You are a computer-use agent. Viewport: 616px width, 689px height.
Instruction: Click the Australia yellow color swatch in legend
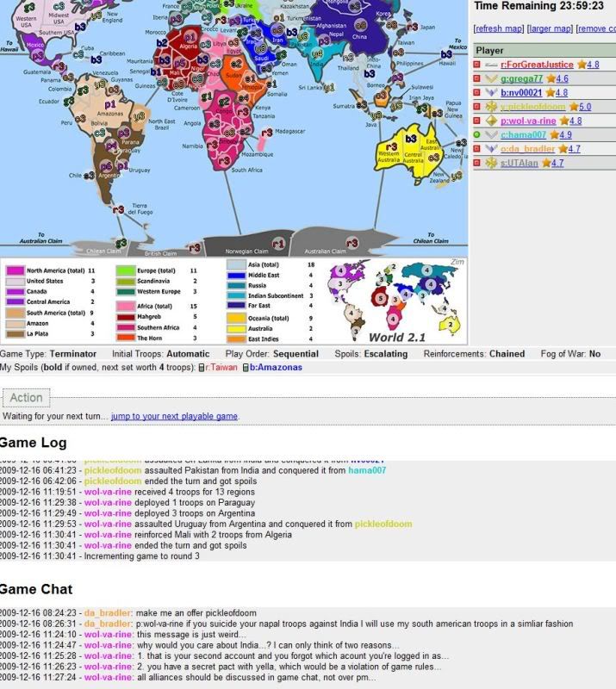pyautogui.click(x=235, y=328)
